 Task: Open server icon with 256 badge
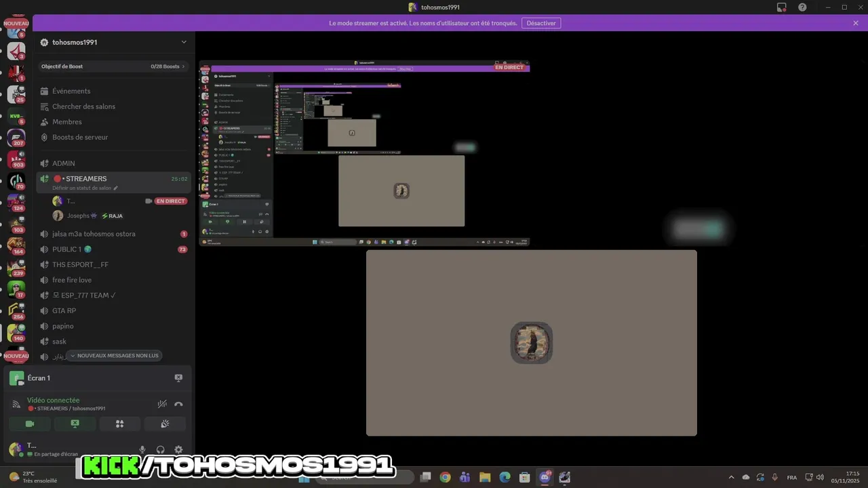16,311
